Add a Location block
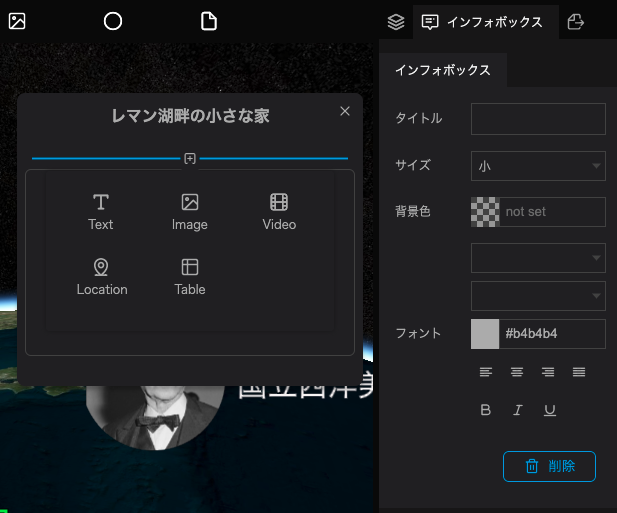617x513 pixels. click(102, 277)
